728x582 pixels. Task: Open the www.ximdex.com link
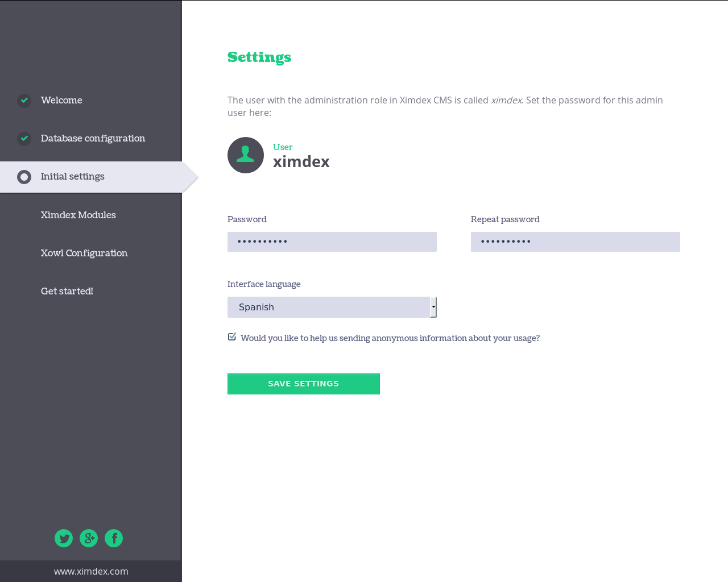(x=91, y=571)
